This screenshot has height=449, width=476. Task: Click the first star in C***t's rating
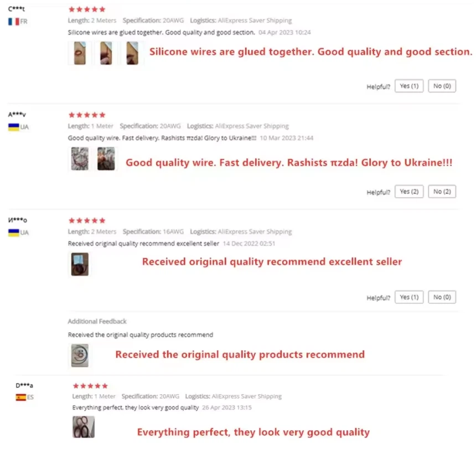click(x=72, y=9)
